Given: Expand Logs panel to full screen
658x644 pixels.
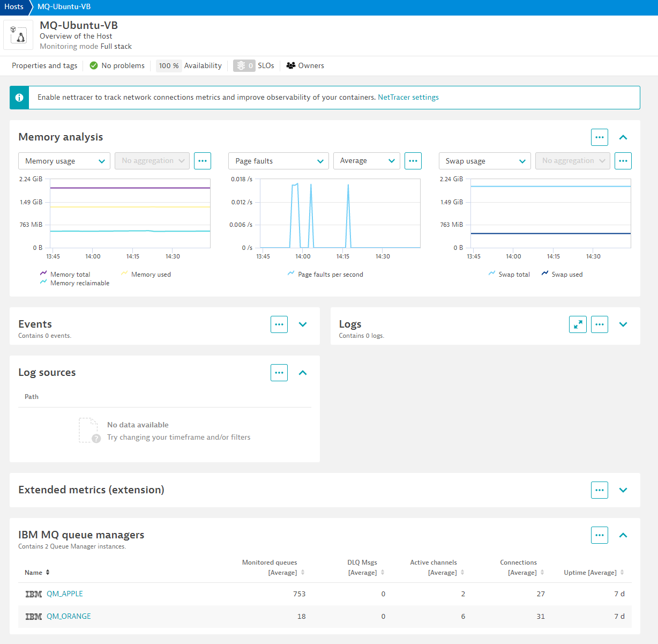Looking at the screenshot, I should click(578, 324).
